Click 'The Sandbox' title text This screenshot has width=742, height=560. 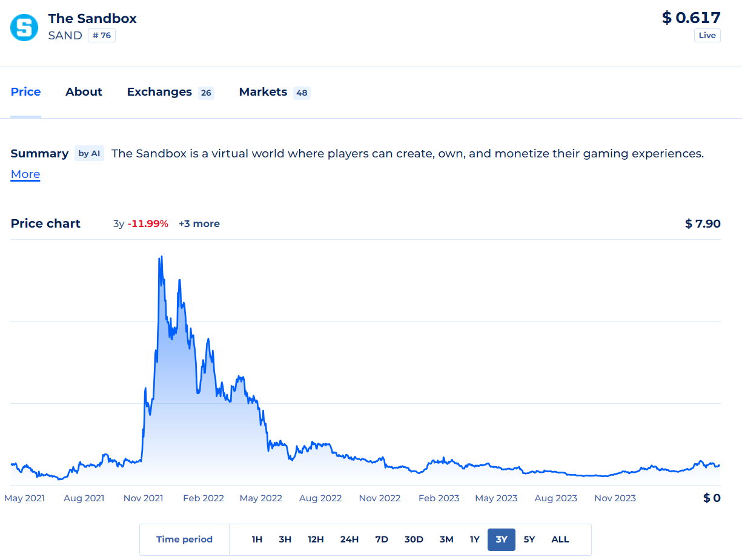click(x=93, y=18)
